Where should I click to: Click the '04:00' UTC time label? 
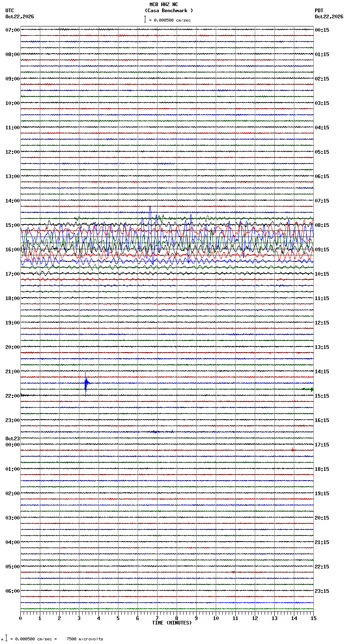[13, 542]
